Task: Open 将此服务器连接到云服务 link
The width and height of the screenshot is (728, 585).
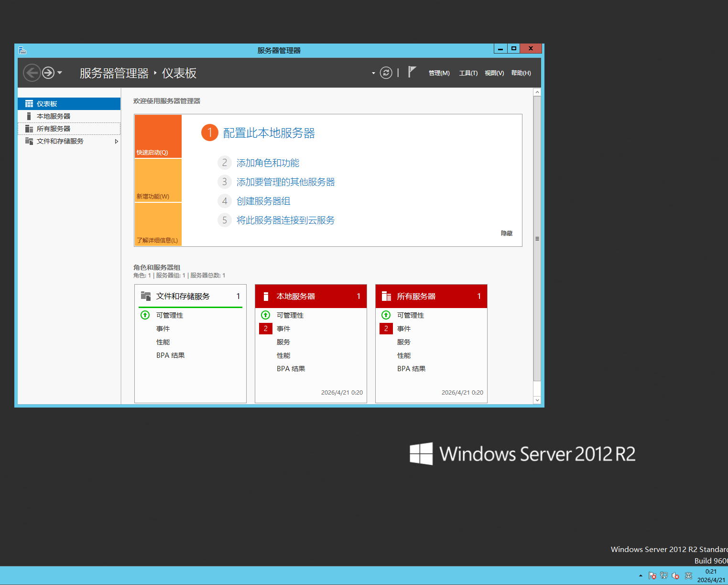Action: click(286, 220)
